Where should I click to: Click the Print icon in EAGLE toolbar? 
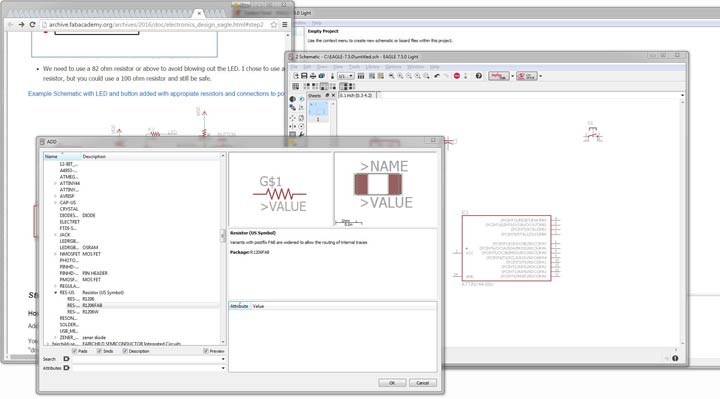[x=313, y=76]
